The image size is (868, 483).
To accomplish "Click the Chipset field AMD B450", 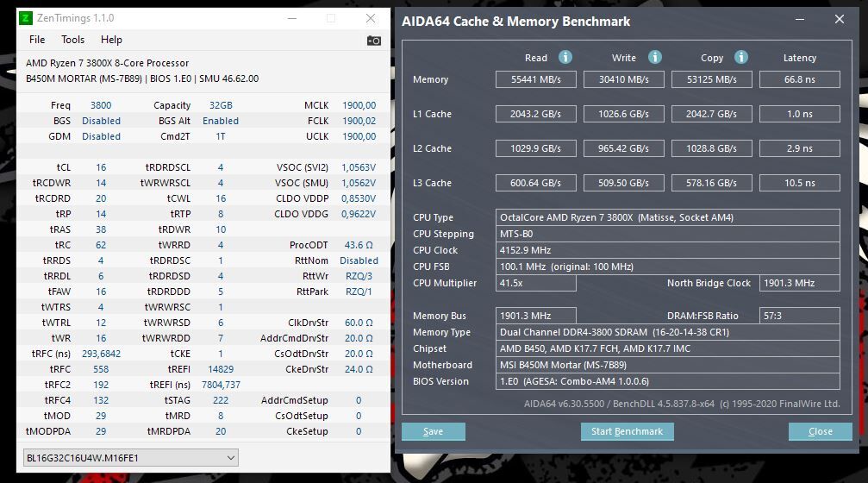I will [668, 348].
